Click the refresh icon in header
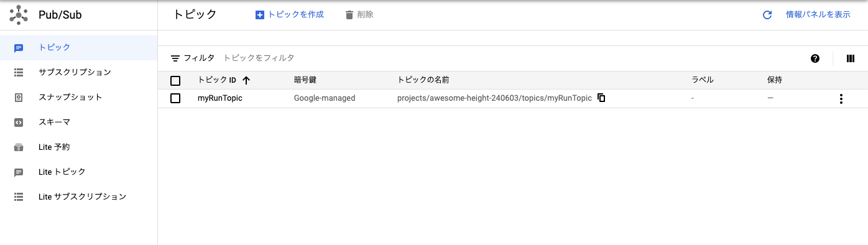The width and height of the screenshot is (868, 245). tap(767, 15)
